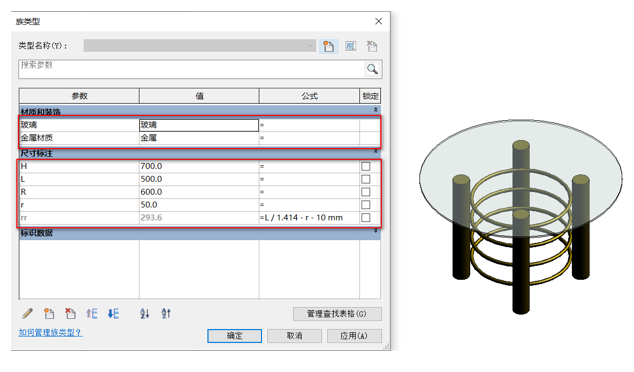The width and height of the screenshot is (634, 372).
Task: Toggle the lock checkbox for parameter R
Action: (366, 192)
